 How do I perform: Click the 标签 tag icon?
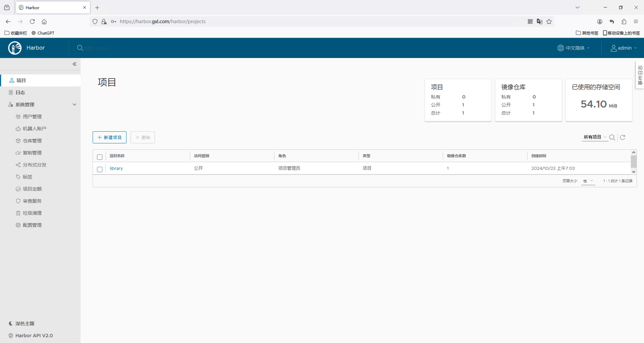(18, 177)
